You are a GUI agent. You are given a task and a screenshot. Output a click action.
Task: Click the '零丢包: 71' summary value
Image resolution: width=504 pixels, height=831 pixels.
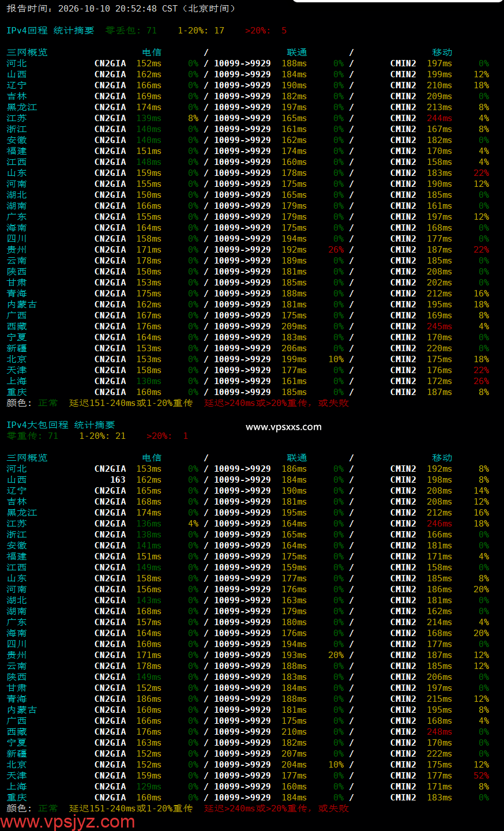pos(131,31)
